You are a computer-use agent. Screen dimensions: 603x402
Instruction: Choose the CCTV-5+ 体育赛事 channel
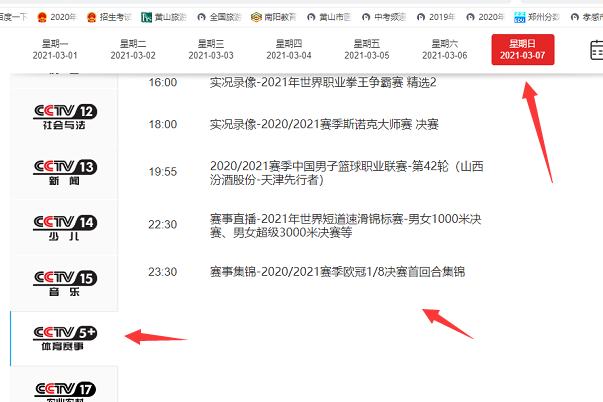click(x=64, y=339)
